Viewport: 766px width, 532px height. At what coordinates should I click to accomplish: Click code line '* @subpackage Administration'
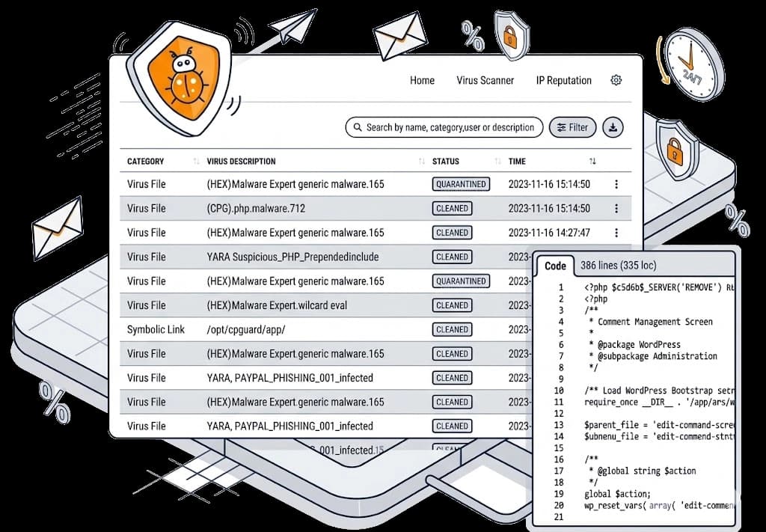tap(652, 356)
